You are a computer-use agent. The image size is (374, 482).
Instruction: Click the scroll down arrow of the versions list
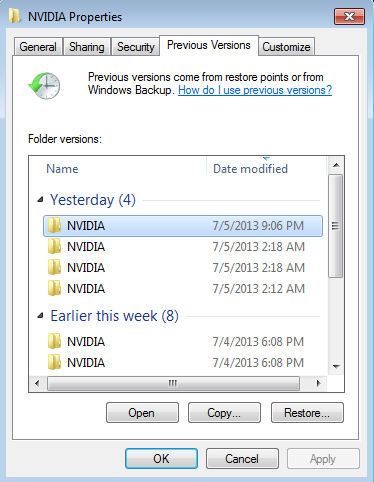(x=336, y=367)
